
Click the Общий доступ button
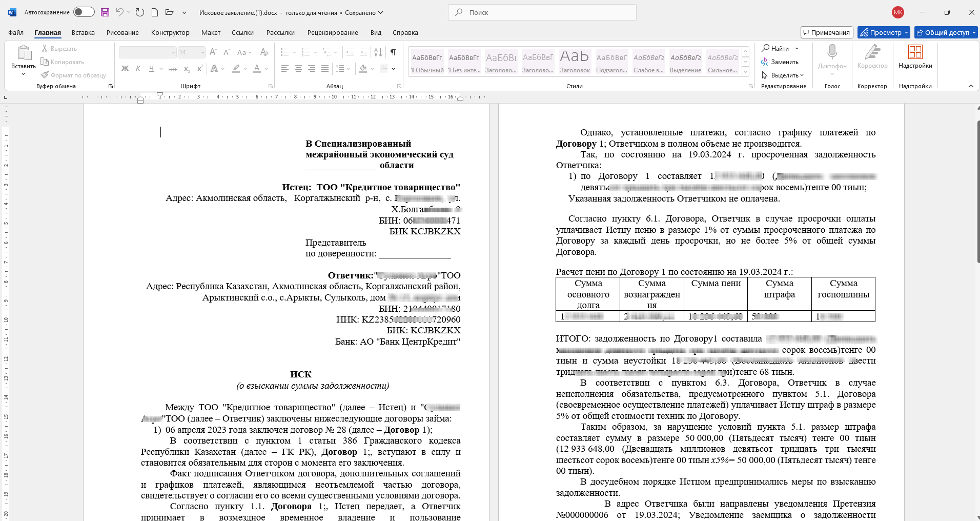946,32
